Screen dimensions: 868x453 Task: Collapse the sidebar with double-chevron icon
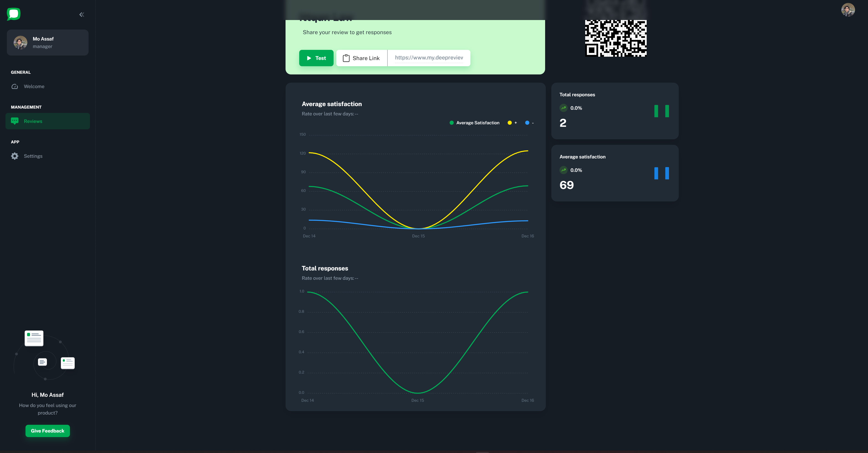coord(82,15)
